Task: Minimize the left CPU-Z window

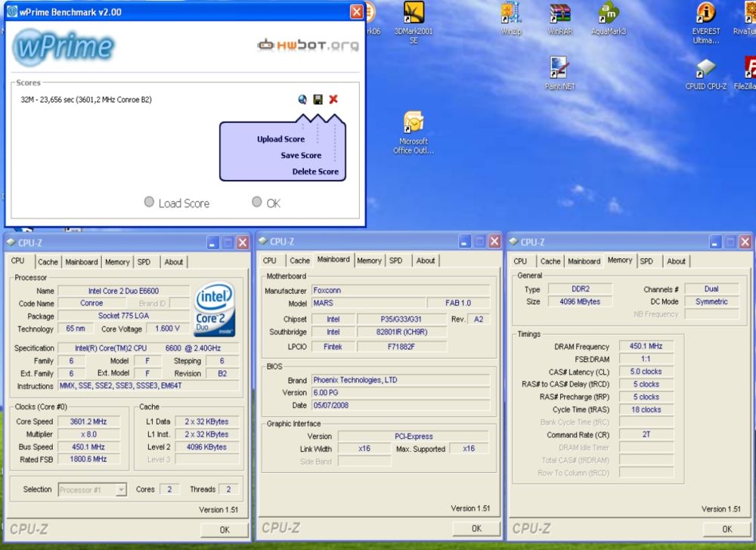Action: (212, 243)
